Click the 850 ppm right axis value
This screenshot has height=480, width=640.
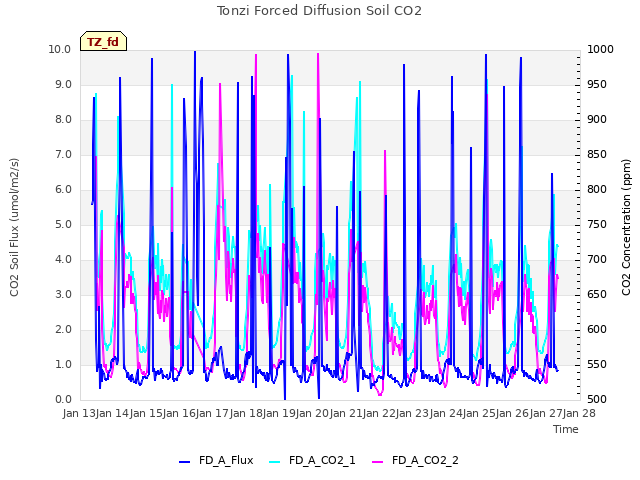click(x=597, y=155)
